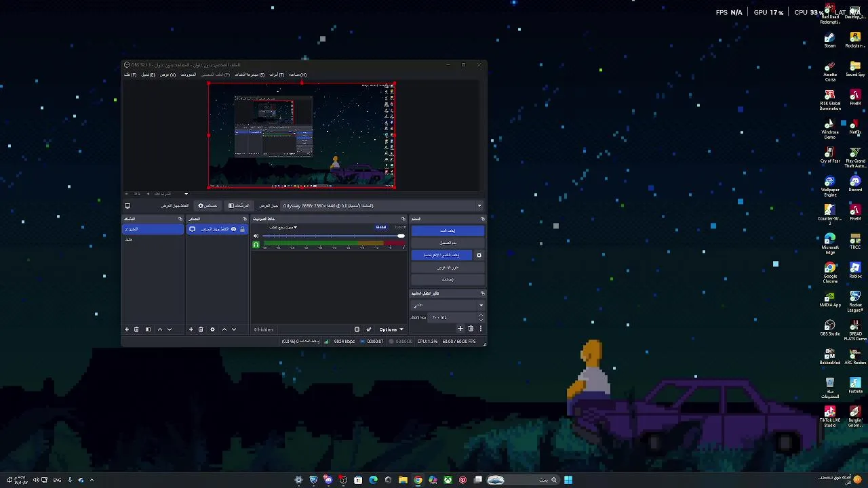This screenshot has width=868, height=488.
Task: Undock the Sources panel with float icon
Action: pyautogui.click(x=245, y=219)
